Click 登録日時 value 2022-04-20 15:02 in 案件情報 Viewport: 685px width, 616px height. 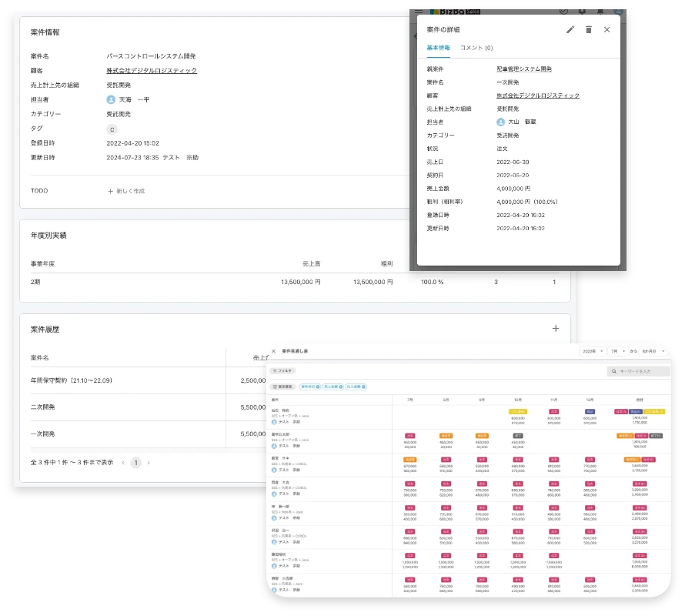pos(133,143)
